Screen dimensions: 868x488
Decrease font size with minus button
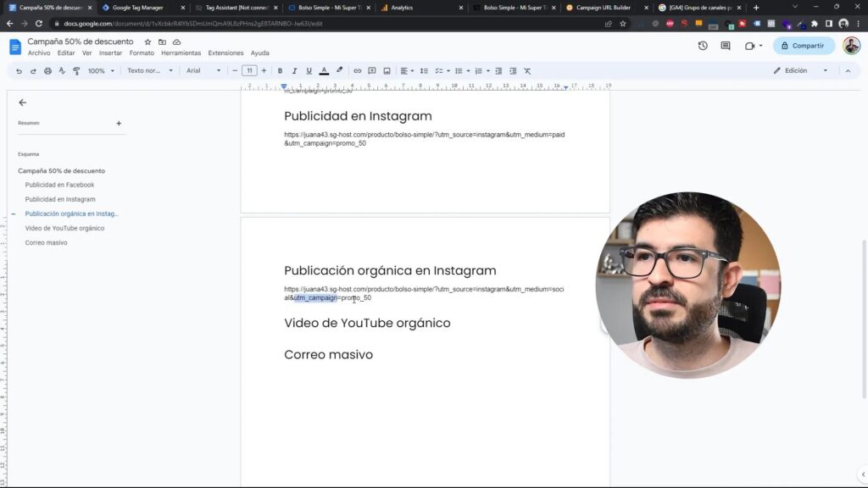click(x=235, y=71)
